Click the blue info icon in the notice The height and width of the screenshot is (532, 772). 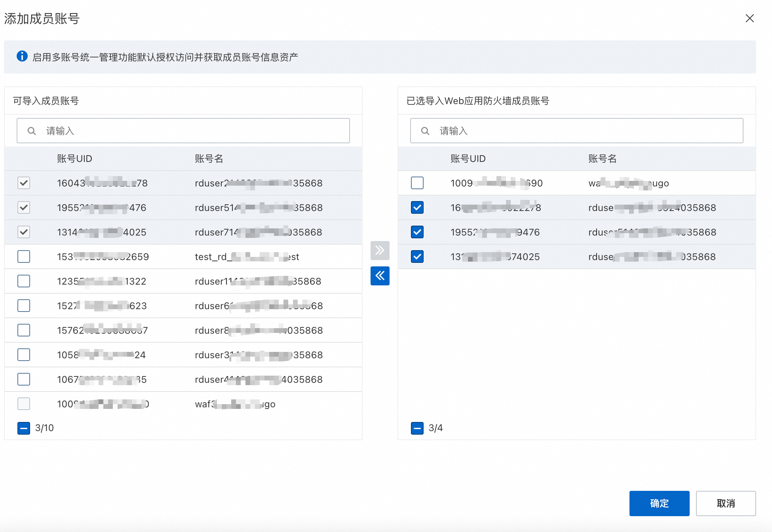click(x=22, y=56)
